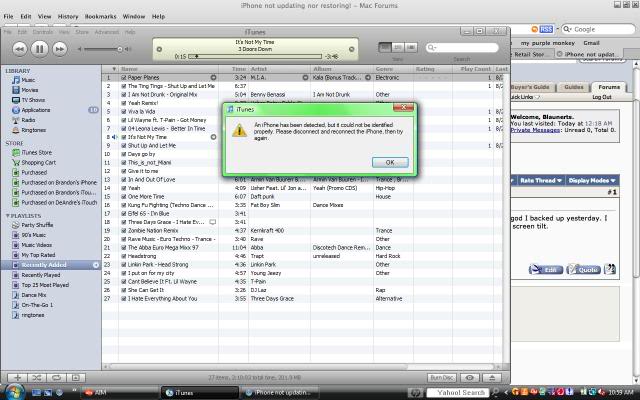Viewport: 640px width, 400px height.
Task: Uncheck the Viva la Vida checkbox
Action: tap(123, 111)
